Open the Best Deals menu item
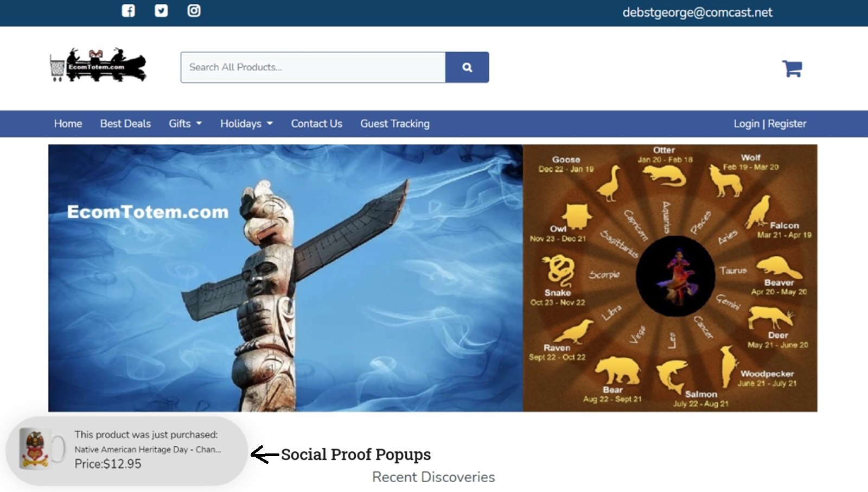The height and width of the screenshot is (492, 868). (125, 124)
